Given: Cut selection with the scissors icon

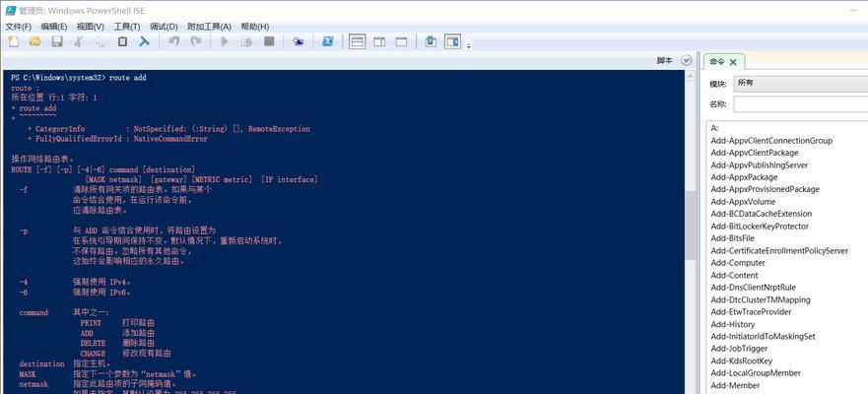Looking at the screenshot, I should [79, 41].
